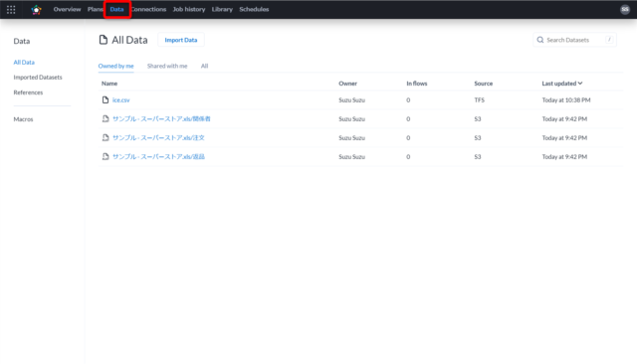The height and width of the screenshot is (364, 637).
Task: Open References in the sidebar
Action: click(x=28, y=92)
